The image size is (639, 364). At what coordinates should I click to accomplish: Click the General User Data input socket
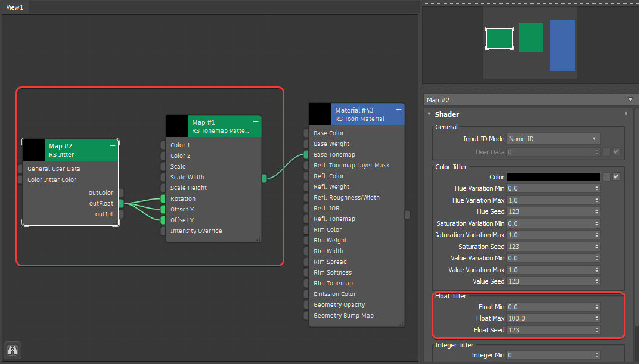20,169
